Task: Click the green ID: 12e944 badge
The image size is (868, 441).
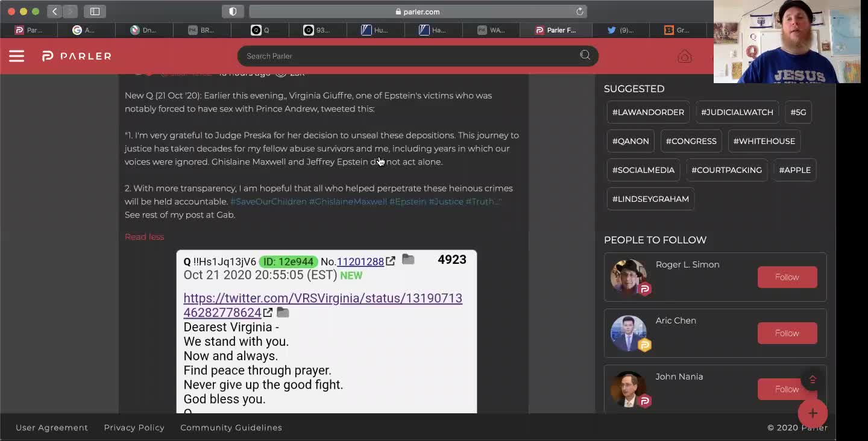Action: click(x=288, y=261)
